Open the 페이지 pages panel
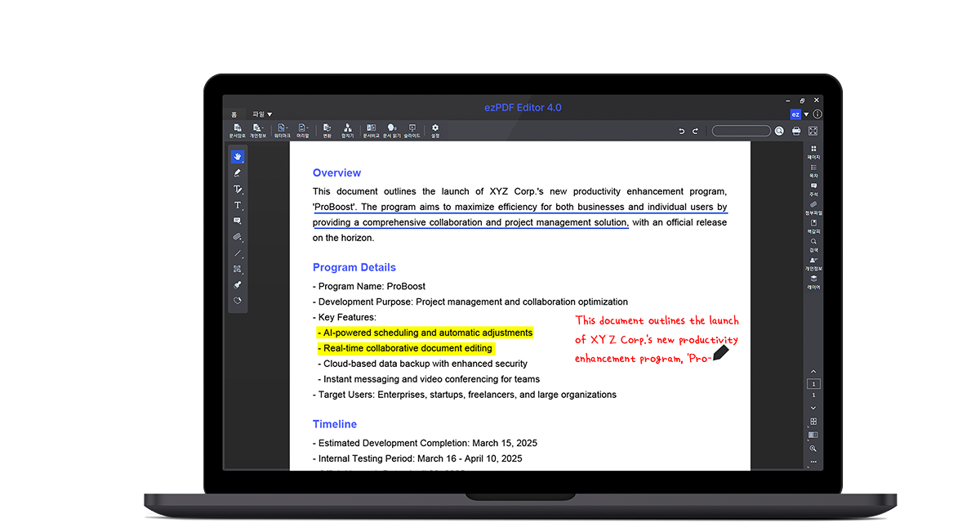The height and width of the screenshot is (523, 980). click(813, 151)
